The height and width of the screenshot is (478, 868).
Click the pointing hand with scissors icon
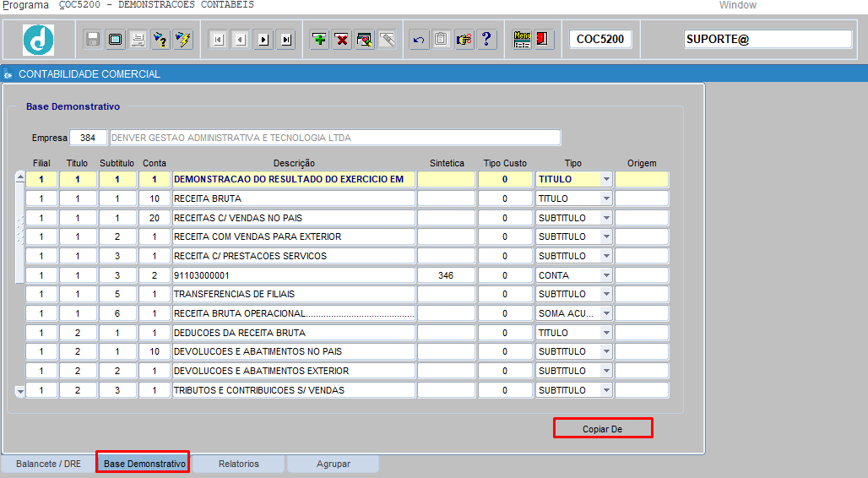(464, 40)
